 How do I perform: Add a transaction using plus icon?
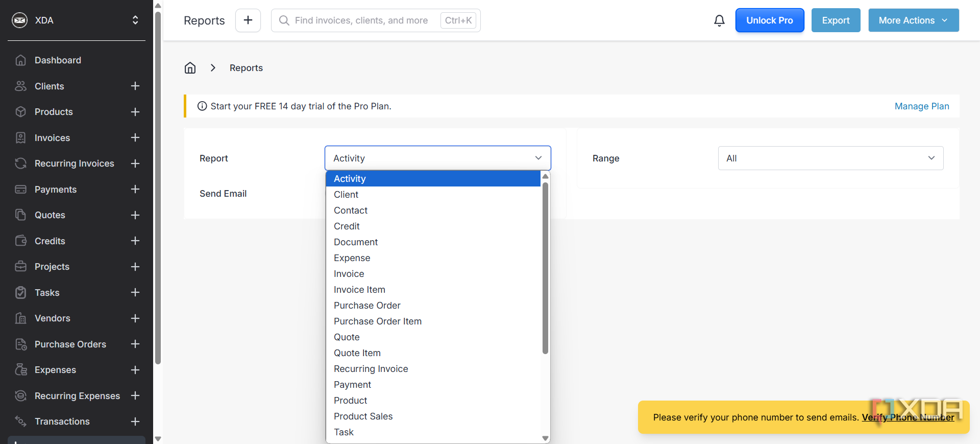coord(135,422)
